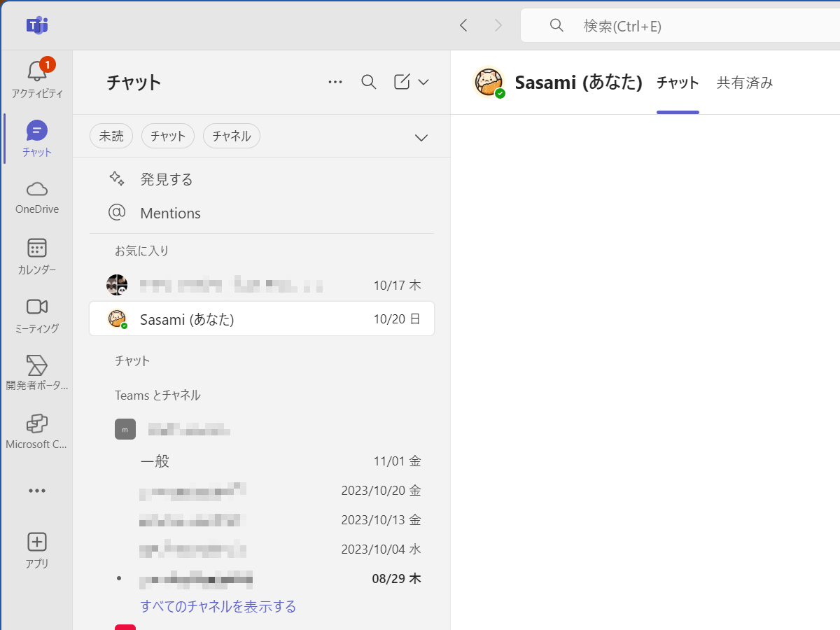
Task: Enable the チャット filter pill
Action: [x=167, y=136]
